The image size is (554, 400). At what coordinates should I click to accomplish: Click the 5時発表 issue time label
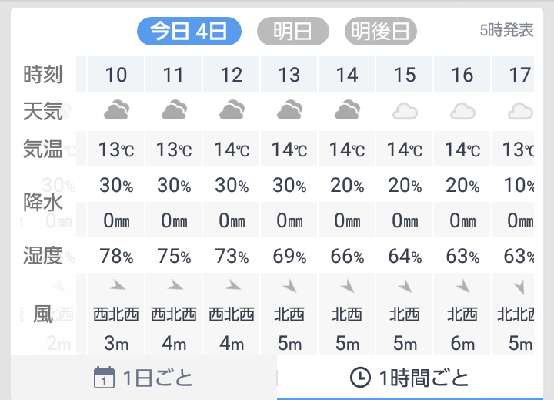click(506, 30)
